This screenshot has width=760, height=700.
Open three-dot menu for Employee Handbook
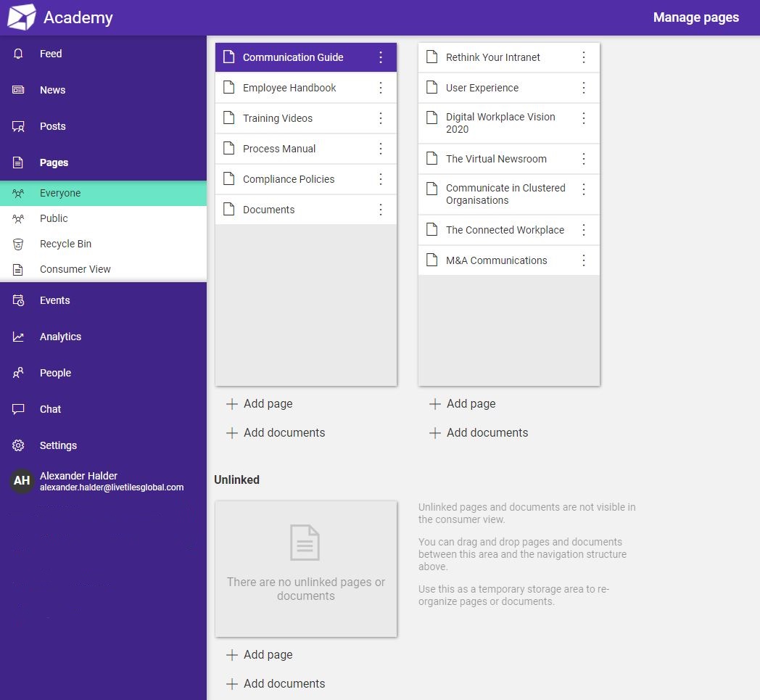(381, 88)
